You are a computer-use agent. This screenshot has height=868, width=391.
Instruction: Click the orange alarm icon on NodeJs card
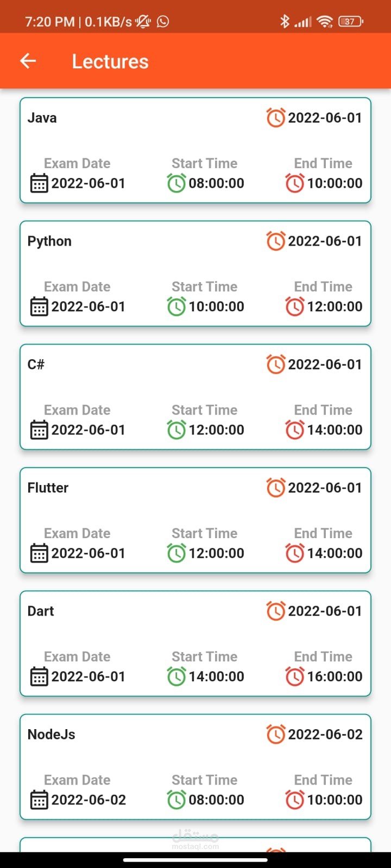276,734
